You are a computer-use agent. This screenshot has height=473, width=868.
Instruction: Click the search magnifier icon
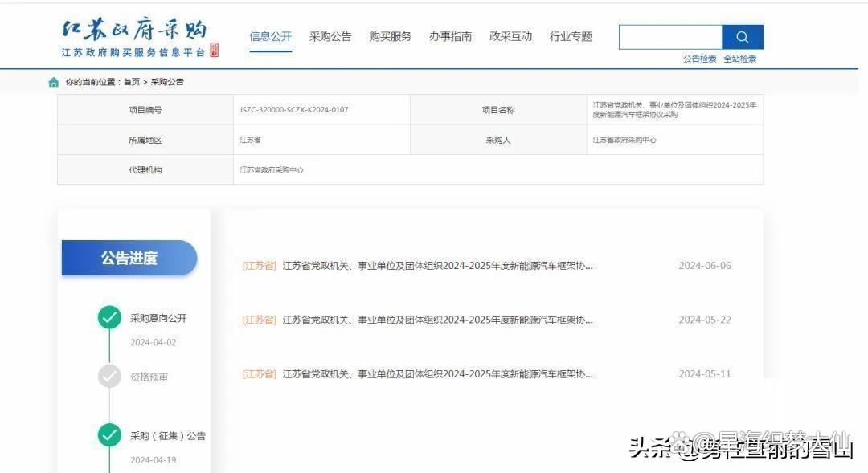[x=741, y=36]
